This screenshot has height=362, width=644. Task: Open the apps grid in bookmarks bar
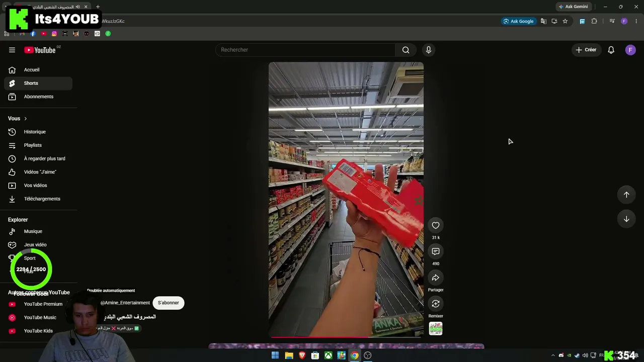[x=7, y=34]
